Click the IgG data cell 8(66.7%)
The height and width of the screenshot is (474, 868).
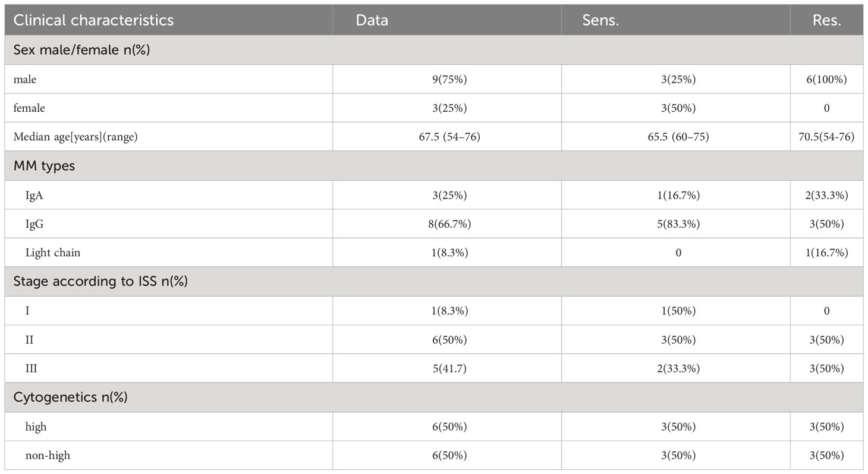pos(446,224)
